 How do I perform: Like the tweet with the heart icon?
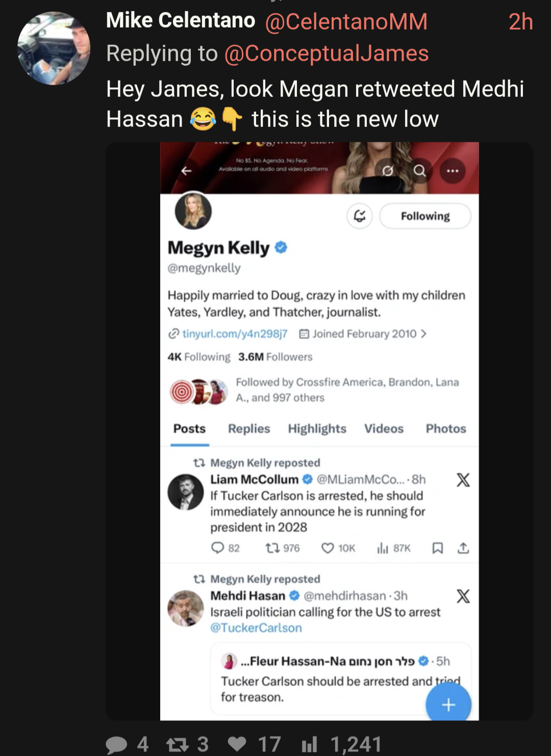coord(237,744)
